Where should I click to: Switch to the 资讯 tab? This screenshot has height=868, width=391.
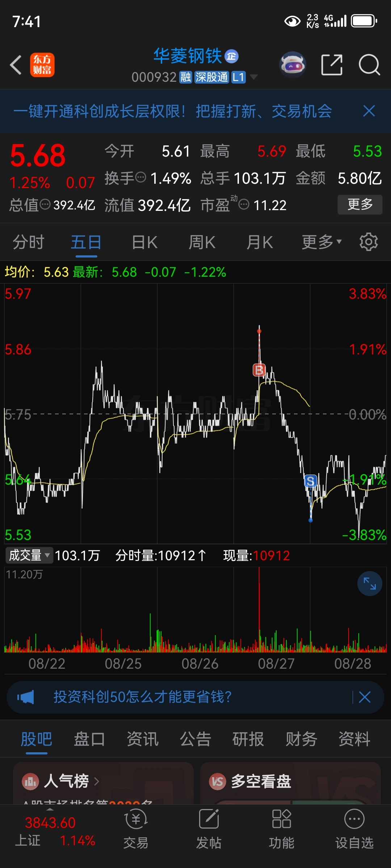click(x=143, y=739)
